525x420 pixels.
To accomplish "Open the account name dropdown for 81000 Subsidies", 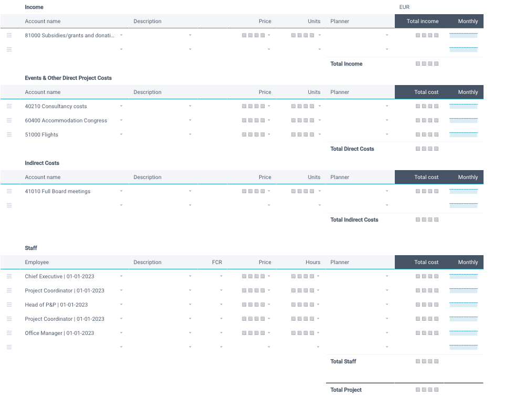I will click(121, 35).
